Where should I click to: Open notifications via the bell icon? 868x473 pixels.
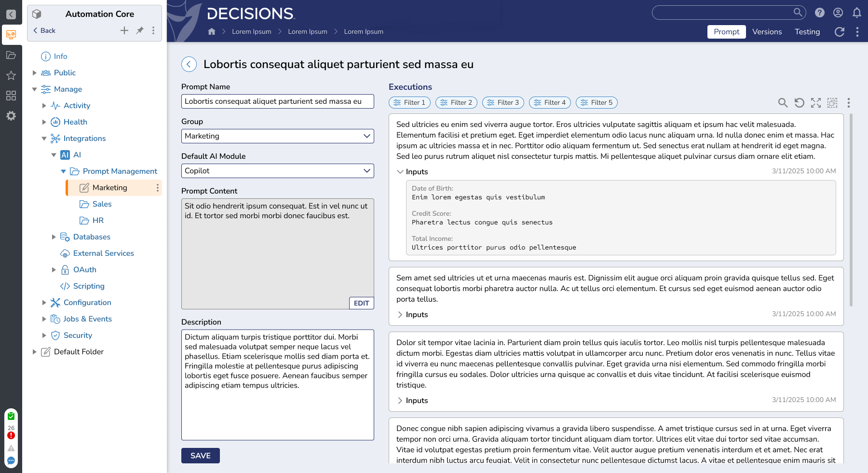point(857,13)
